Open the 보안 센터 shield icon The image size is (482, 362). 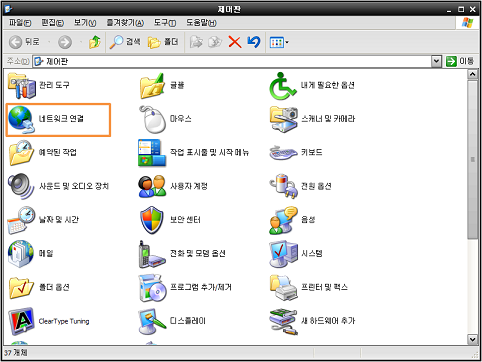152,220
